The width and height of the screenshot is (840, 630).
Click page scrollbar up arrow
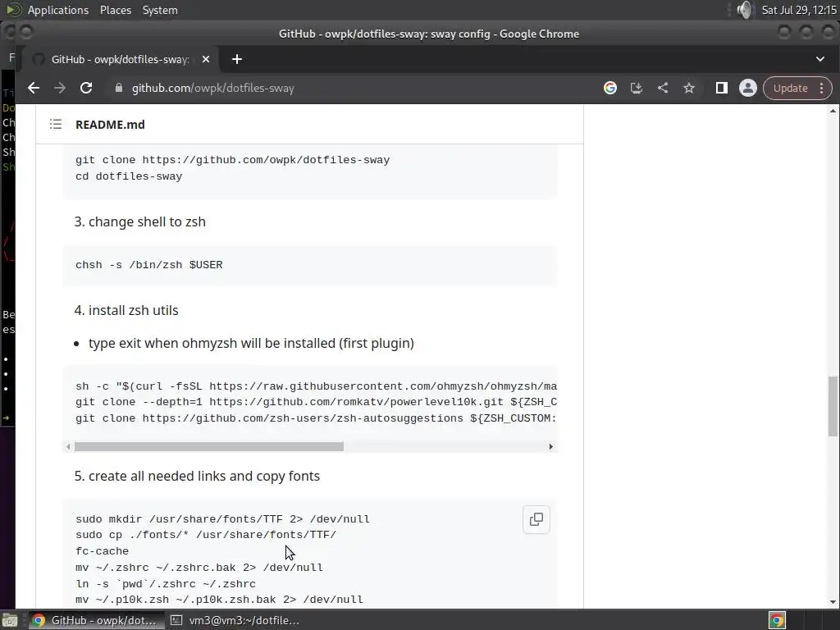833,111
